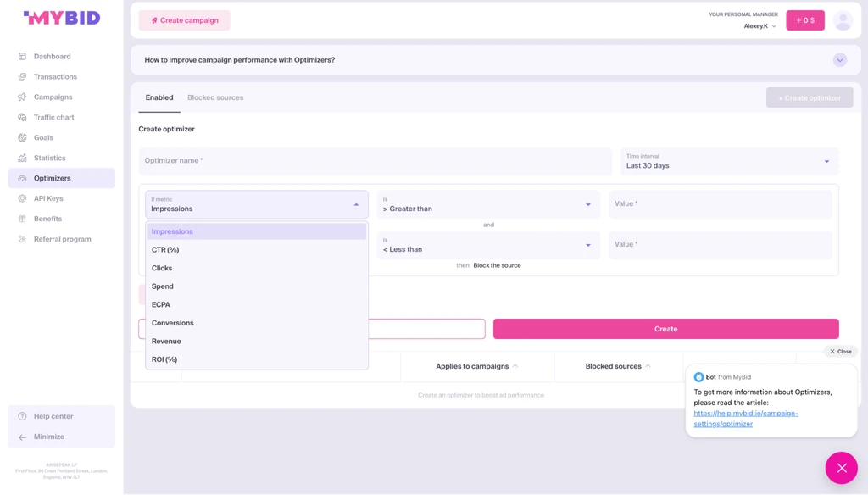868x495 pixels.
Task: Click the Statistics sidebar icon
Action: 22,158
